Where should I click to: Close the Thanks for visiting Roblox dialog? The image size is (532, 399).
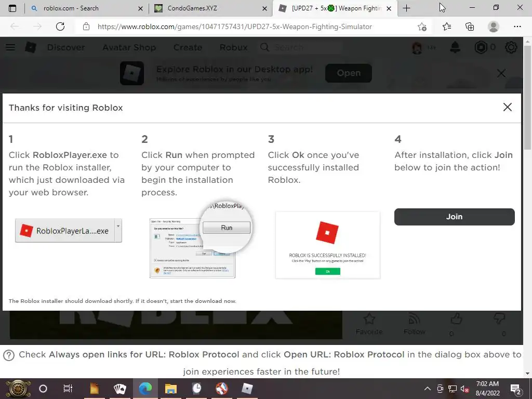[x=507, y=107]
